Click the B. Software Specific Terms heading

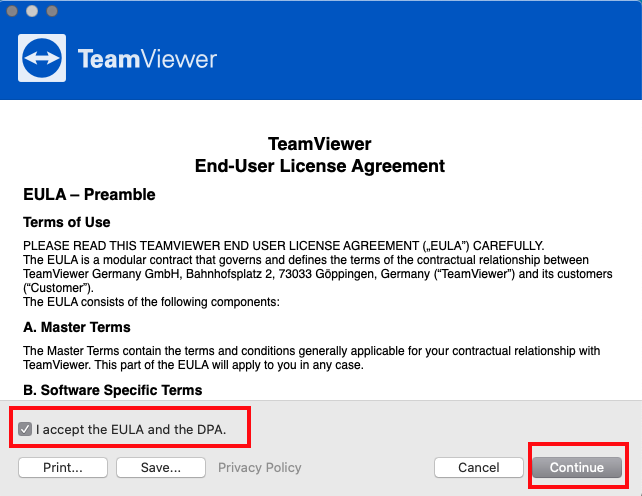coord(113,390)
